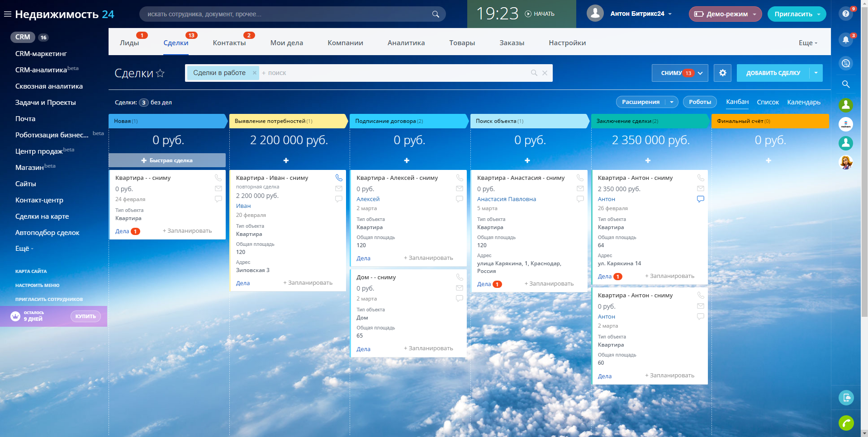Click the cartoon woman avatar in right sidebar

point(846,162)
